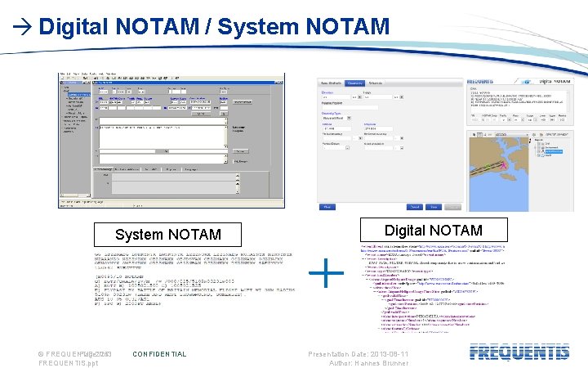Screen dimensions: 588x368
Task: Click the raw NOTAM message text below System NOTAM
Action: pyautogui.click(x=194, y=279)
